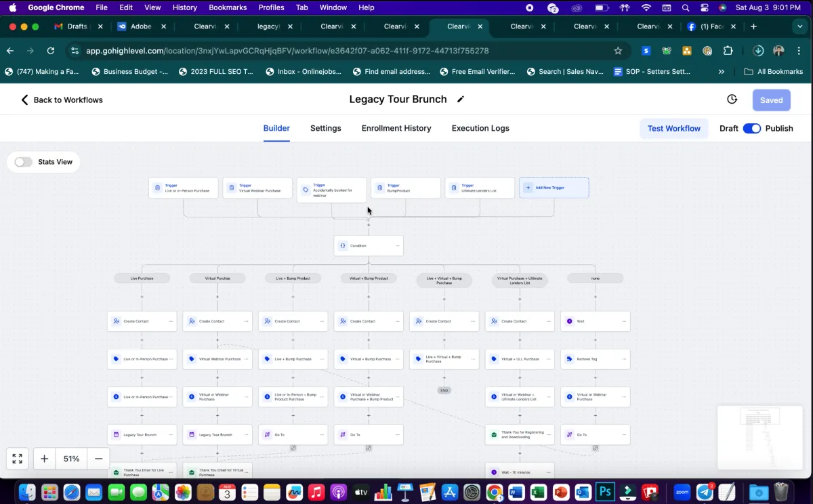The height and width of the screenshot is (504, 813).
Task: Add step with plus below Live Purchase branch
Action: point(142,296)
